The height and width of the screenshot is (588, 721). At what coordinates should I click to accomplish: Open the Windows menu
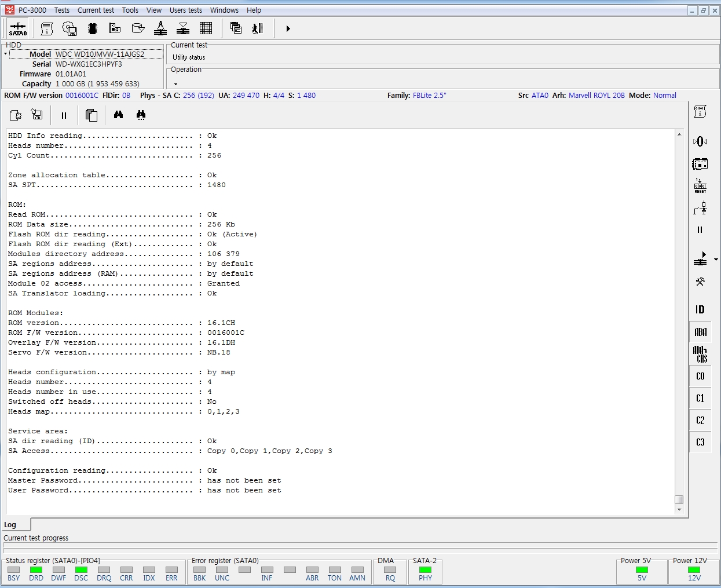click(x=224, y=10)
